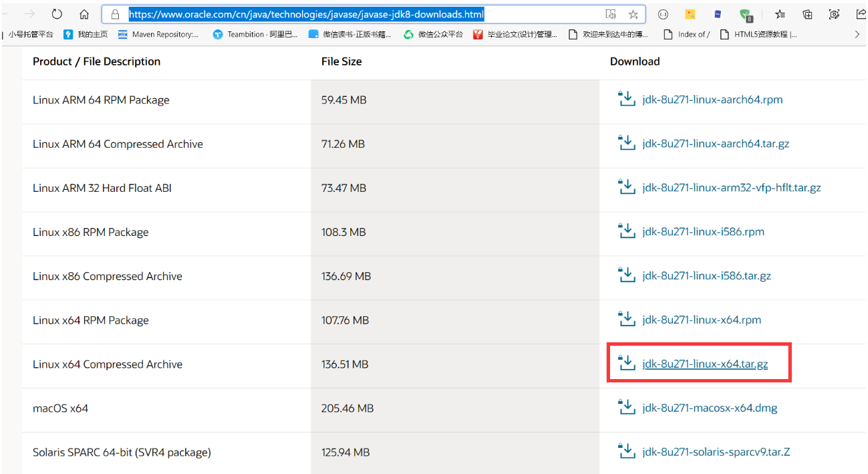868x474 pixels.
Task: Open the HTML5资源教程 bookmark
Action: tap(758, 35)
